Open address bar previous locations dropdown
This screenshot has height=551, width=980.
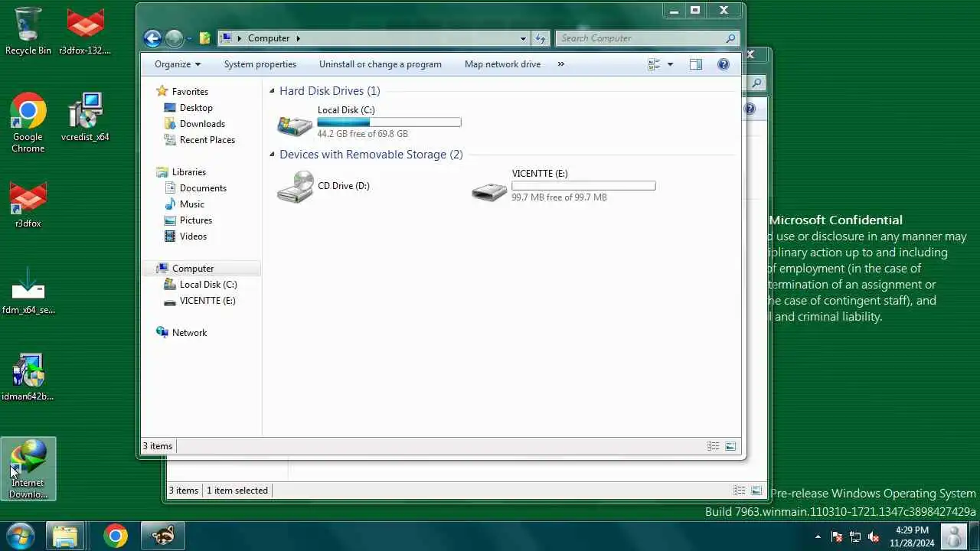pos(523,38)
